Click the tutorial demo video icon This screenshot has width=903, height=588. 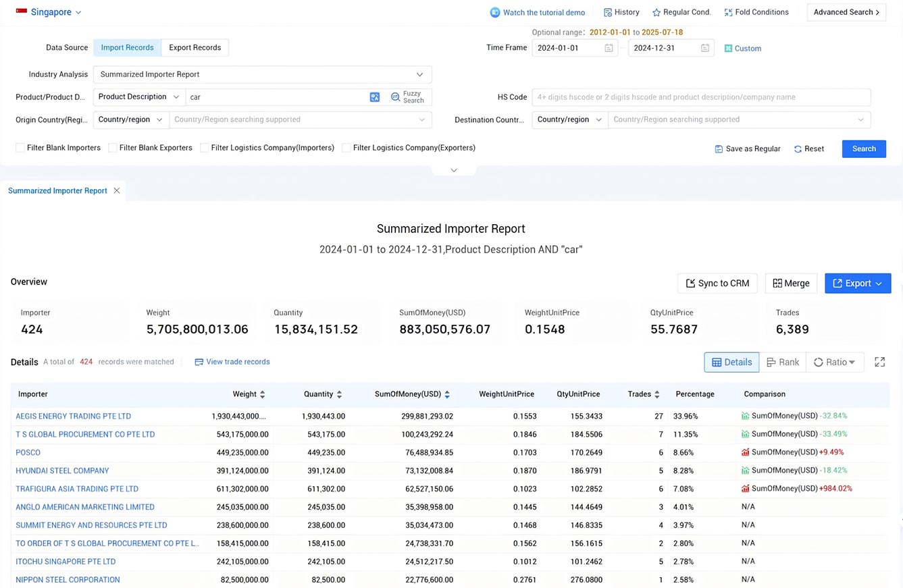click(x=495, y=12)
